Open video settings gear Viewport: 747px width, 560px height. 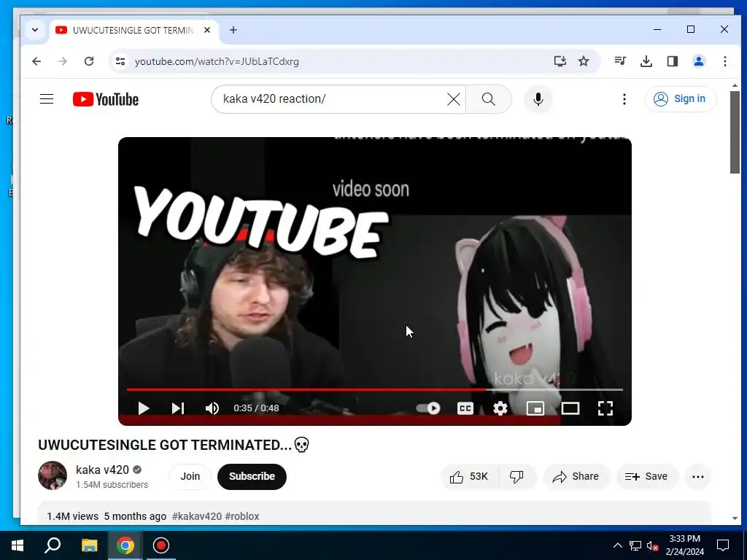click(x=500, y=408)
